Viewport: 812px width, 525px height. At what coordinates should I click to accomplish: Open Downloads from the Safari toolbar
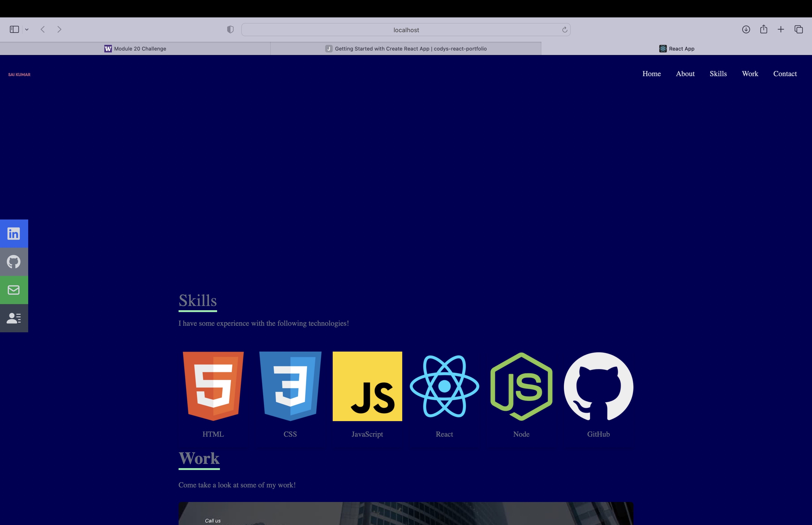[746, 30]
